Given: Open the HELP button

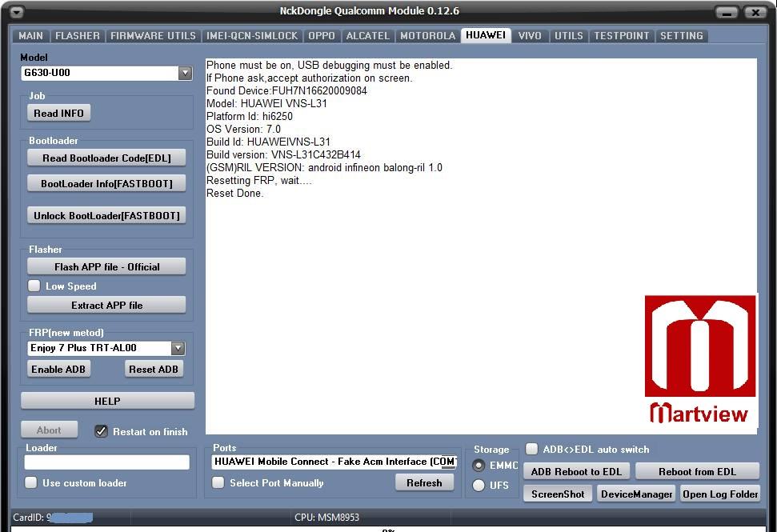Looking at the screenshot, I should coord(107,401).
